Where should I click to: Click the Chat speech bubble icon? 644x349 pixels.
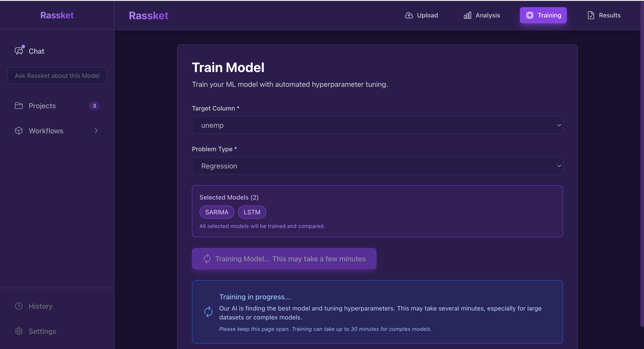tap(19, 51)
